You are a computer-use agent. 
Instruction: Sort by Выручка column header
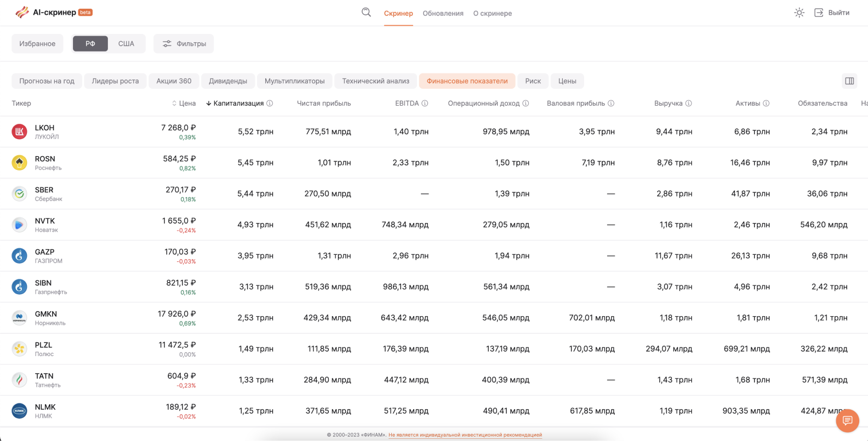point(668,103)
